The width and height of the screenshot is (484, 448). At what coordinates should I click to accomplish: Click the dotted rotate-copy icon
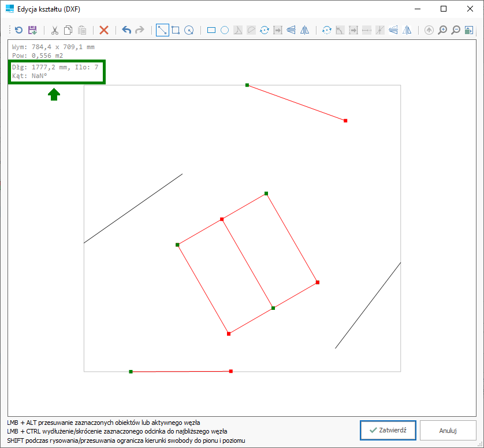[326, 30]
